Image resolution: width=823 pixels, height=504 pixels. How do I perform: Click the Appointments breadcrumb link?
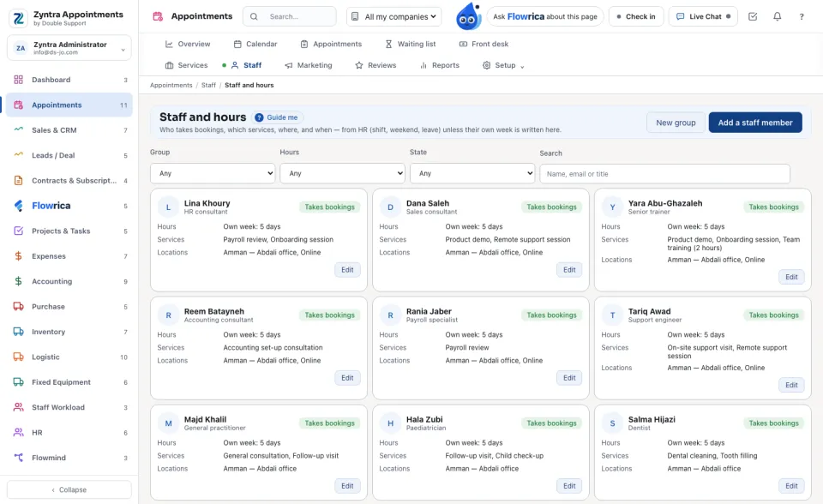(x=171, y=85)
